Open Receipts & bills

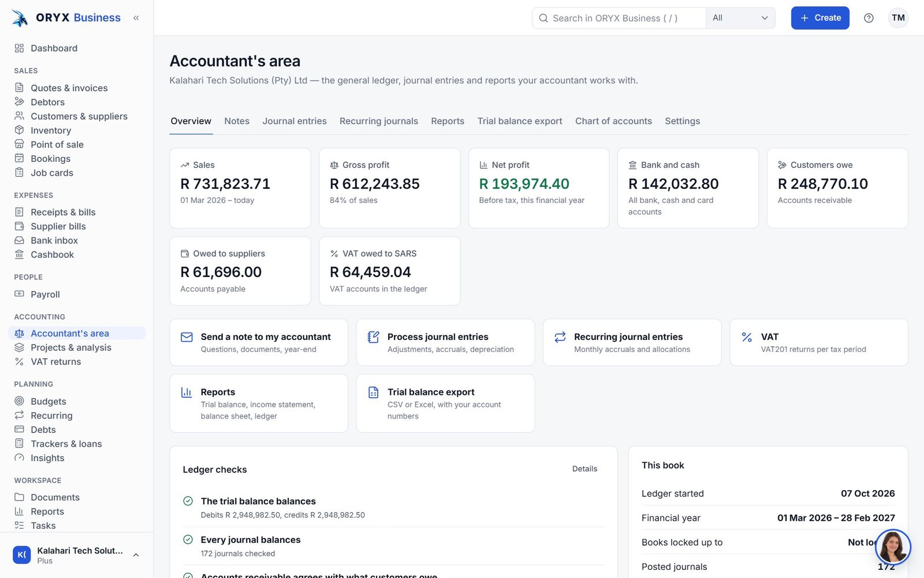coord(77,212)
